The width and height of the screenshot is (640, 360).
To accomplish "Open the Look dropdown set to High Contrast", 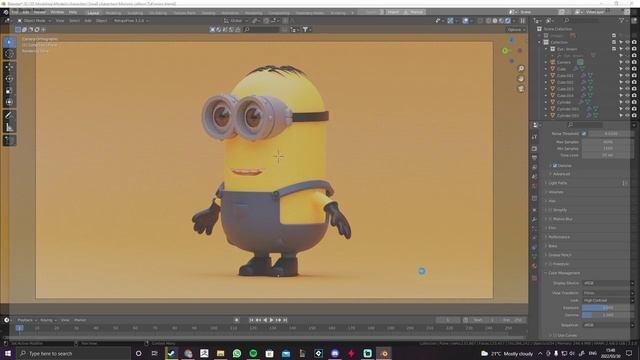I will tap(608, 300).
